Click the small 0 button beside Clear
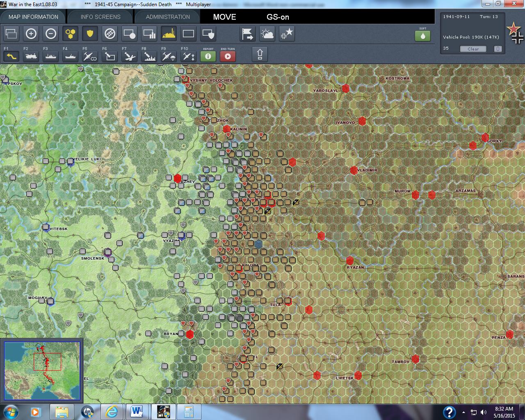 tap(498, 49)
